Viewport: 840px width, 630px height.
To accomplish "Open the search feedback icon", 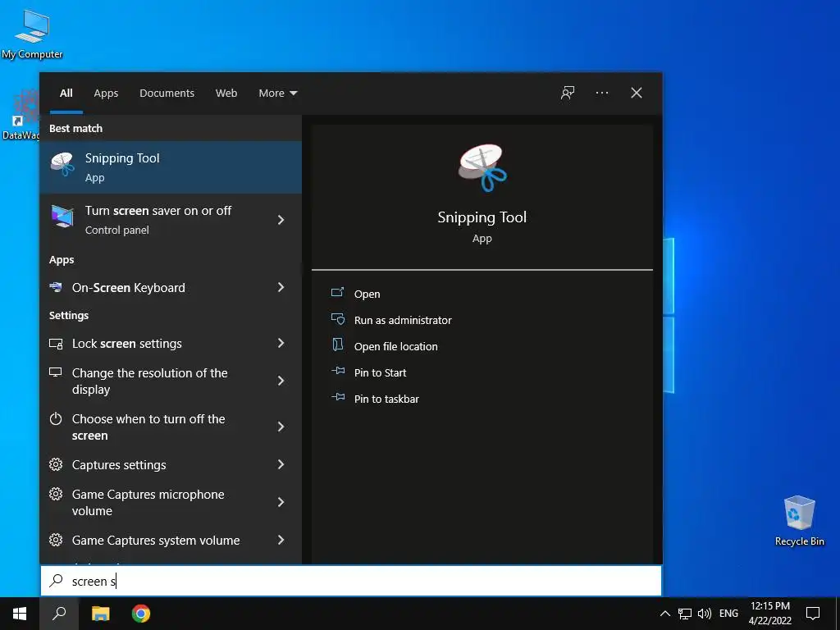I will click(568, 93).
